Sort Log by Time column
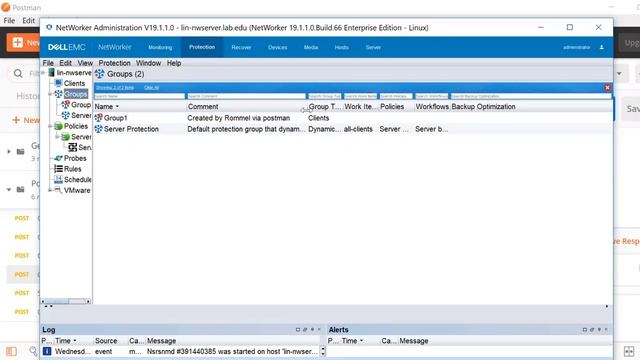Image resolution: width=640 pixels, height=360 pixels. (x=66, y=341)
